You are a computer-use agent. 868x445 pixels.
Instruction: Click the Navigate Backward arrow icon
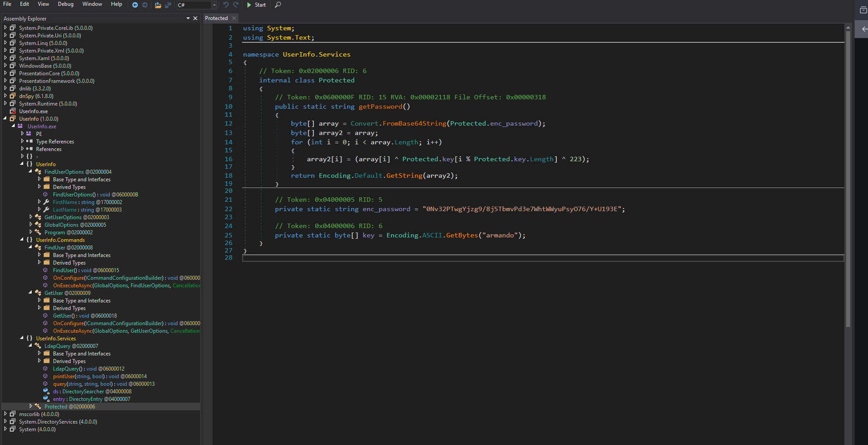click(x=135, y=5)
